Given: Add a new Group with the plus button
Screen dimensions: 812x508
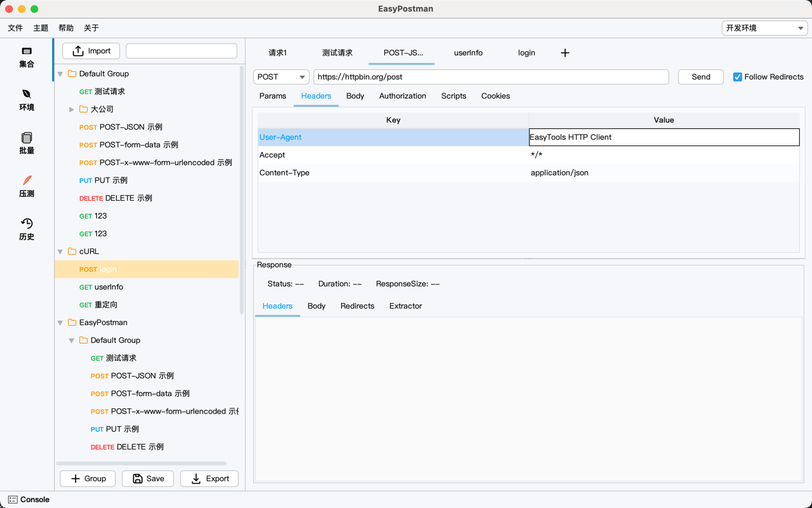Looking at the screenshot, I should (88, 479).
